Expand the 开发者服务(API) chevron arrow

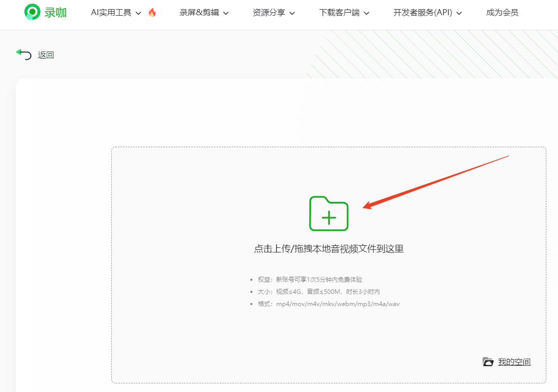click(x=459, y=13)
